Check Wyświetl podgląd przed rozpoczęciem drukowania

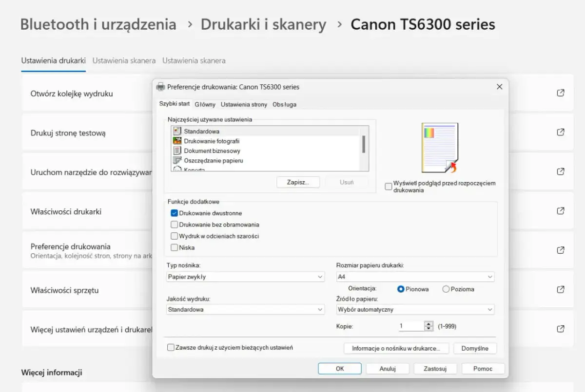[389, 186]
